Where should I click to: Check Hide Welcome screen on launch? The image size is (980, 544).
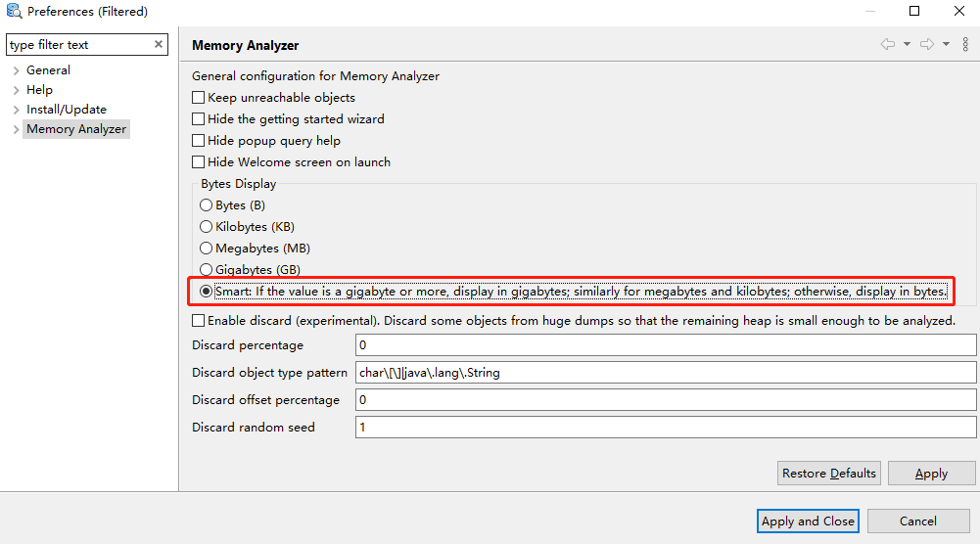[x=198, y=161]
